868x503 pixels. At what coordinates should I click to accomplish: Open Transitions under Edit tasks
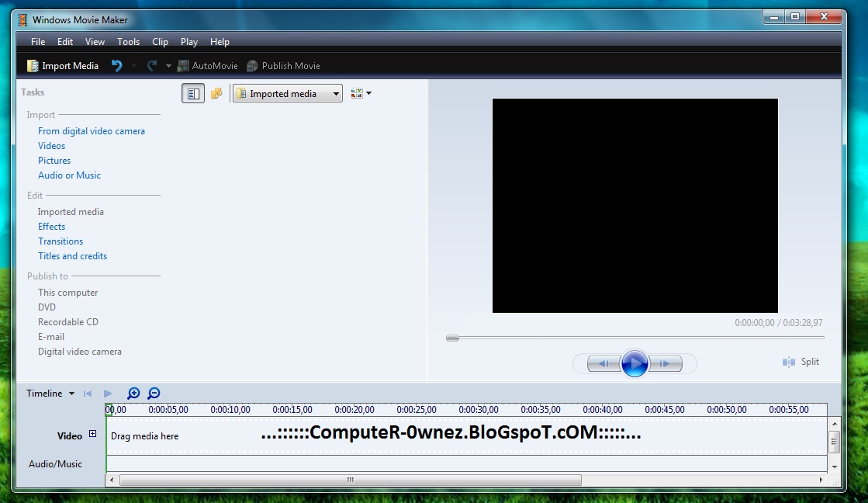[x=61, y=241]
